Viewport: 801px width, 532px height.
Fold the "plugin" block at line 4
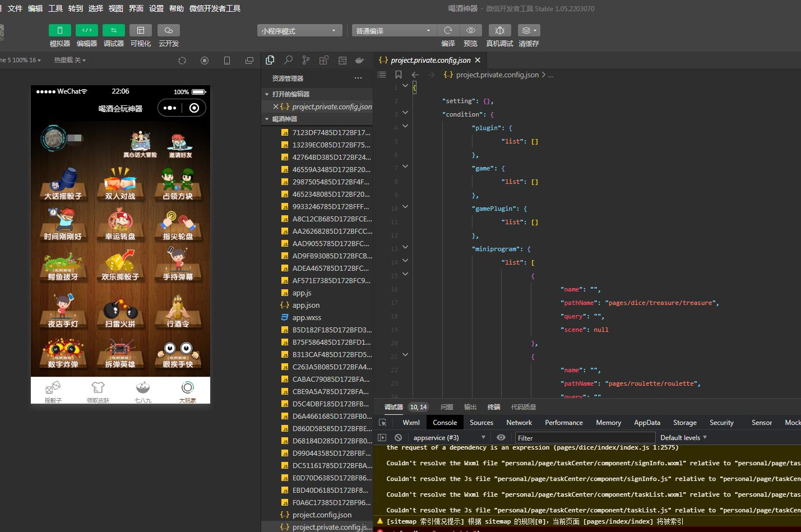[405, 126]
